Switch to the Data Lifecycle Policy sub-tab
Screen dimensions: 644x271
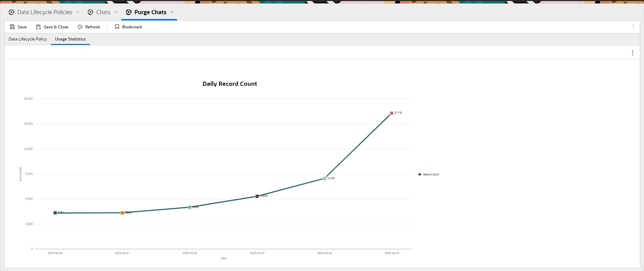(28, 39)
